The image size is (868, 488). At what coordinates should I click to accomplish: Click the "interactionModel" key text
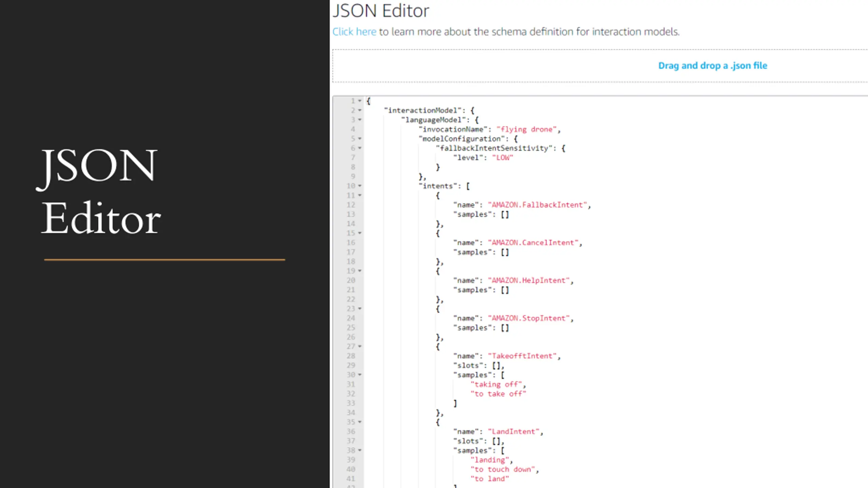(x=423, y=110)
